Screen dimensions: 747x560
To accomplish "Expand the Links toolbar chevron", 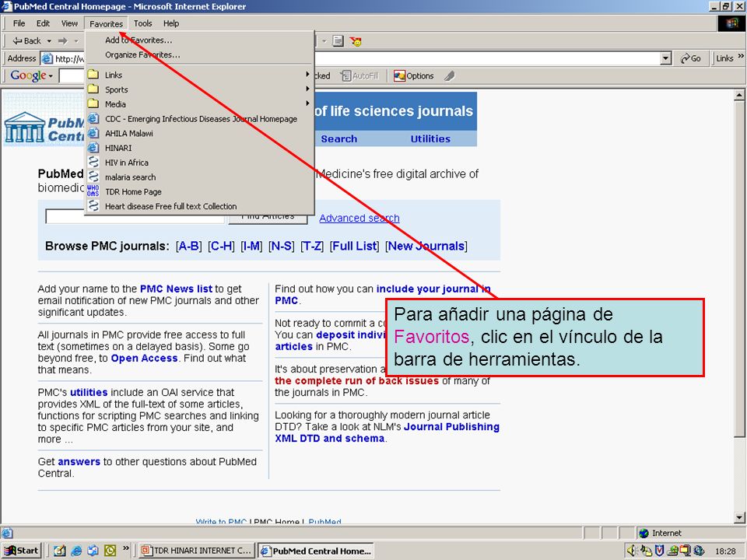I will coord(741,56).
